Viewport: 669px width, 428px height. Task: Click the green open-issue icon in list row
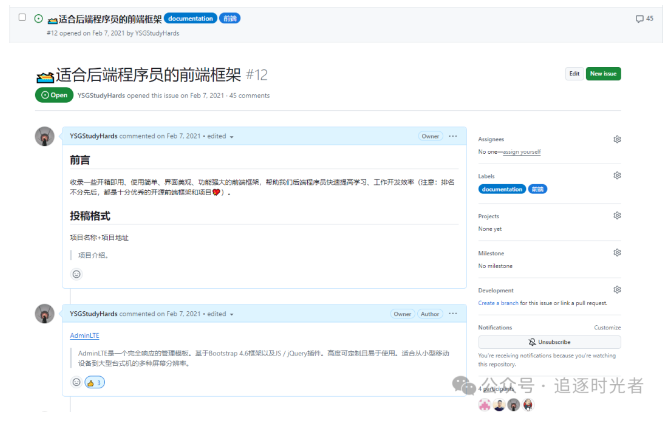pyautogui.click(x=38, y=19)
